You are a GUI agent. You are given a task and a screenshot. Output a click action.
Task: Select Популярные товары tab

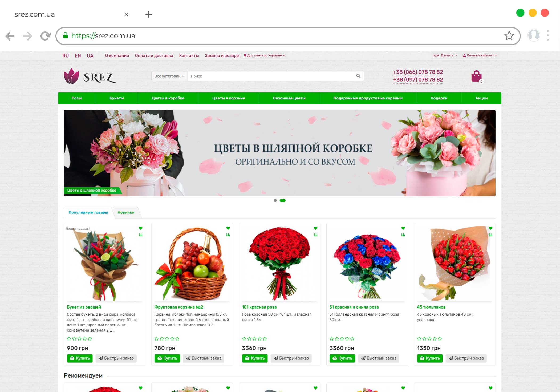click(x=88, y=212)
